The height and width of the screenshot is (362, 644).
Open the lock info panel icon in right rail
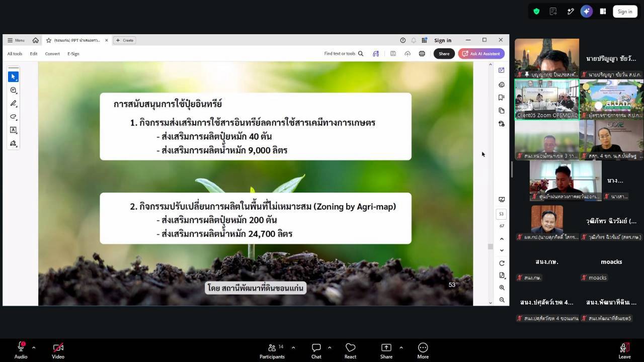[x=501, y=124]
